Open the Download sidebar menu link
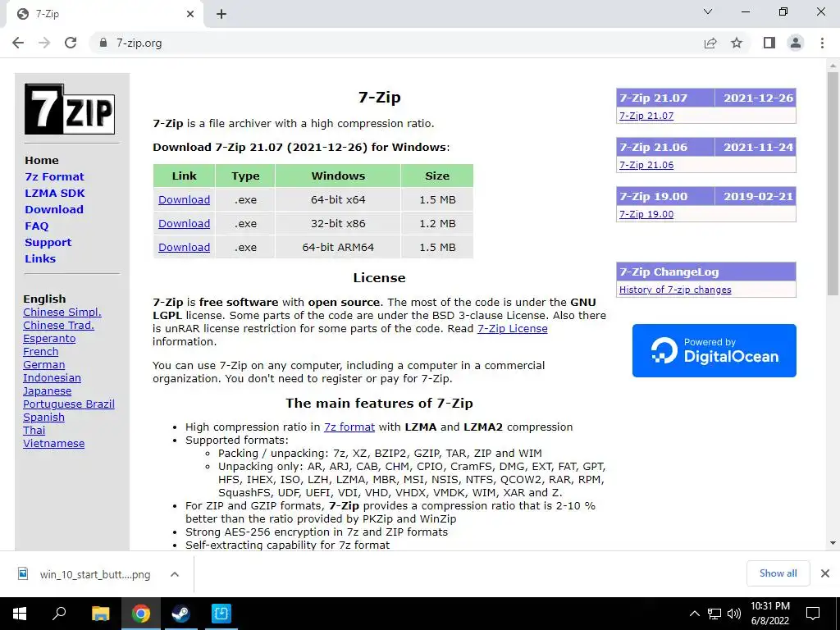Viewport: 840px width, 630px height. pyautogui.click(x=53, y=209)
